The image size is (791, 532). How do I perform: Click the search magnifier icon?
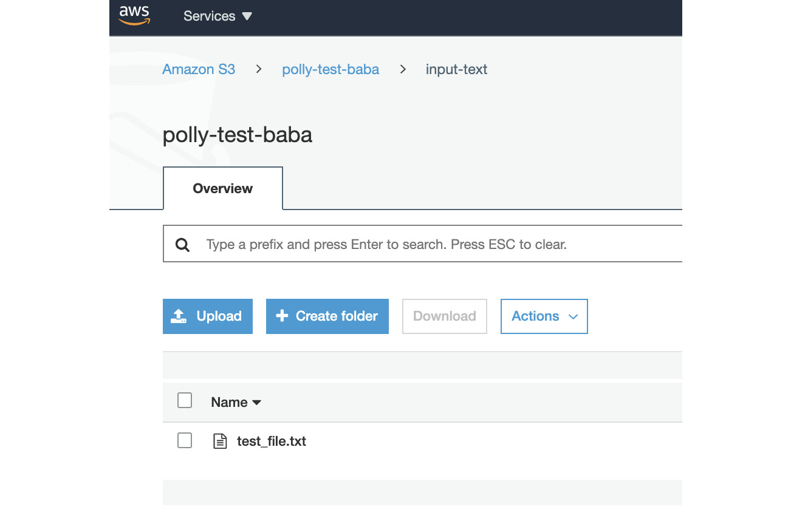[x=182, y=245]
